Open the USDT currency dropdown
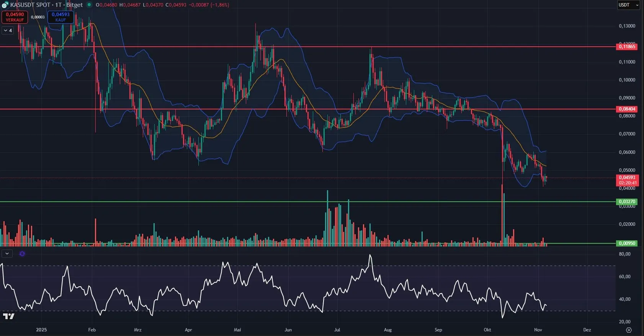Image resolution: width=644 pixels, height=336 pixels. pyautogui.click(x=628, y=5)
